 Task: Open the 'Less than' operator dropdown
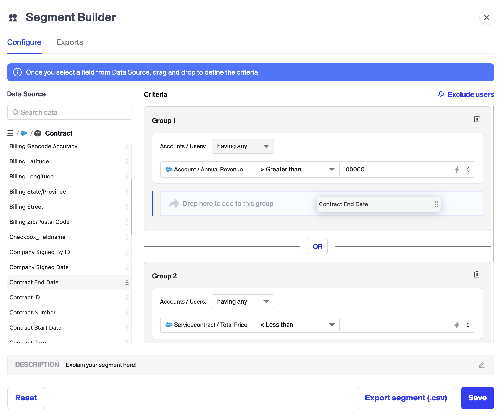(x=297, y=325)
